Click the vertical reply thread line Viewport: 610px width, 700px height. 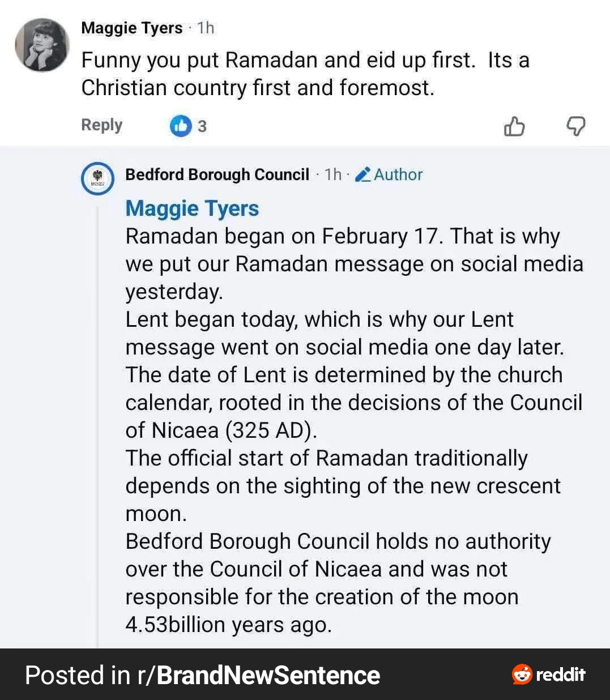tap(97, 425)
